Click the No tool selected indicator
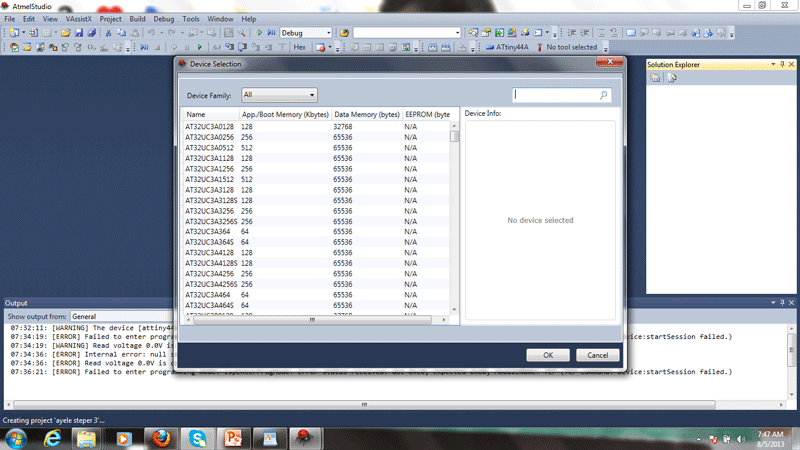Image resolution: width=800 pixels, height=450 pixels. pos(567,47)
